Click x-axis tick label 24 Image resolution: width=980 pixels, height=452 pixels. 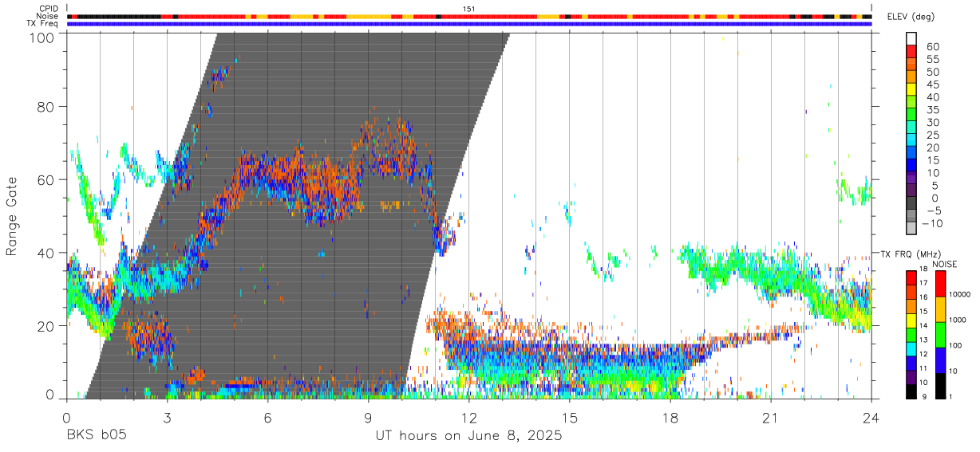coord(871,418)
